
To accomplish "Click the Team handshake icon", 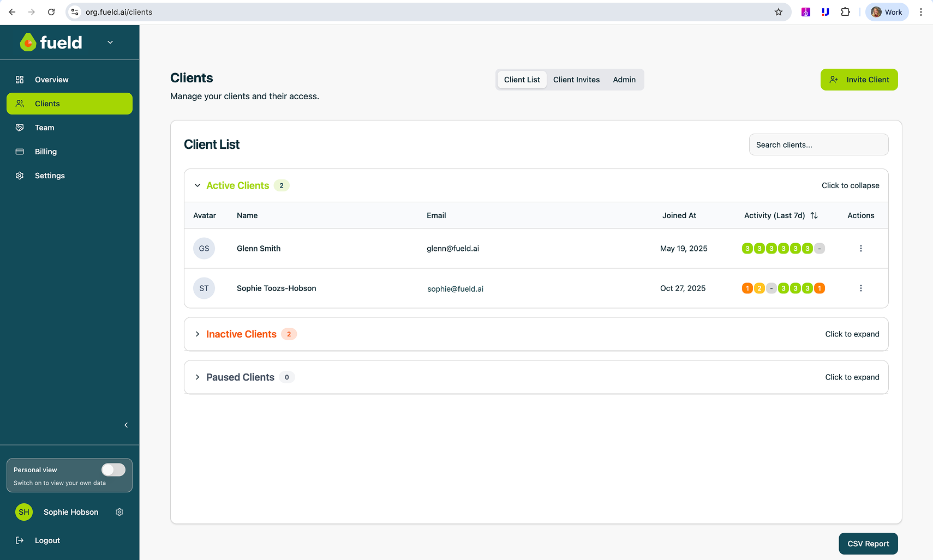I will click(20, 128).
